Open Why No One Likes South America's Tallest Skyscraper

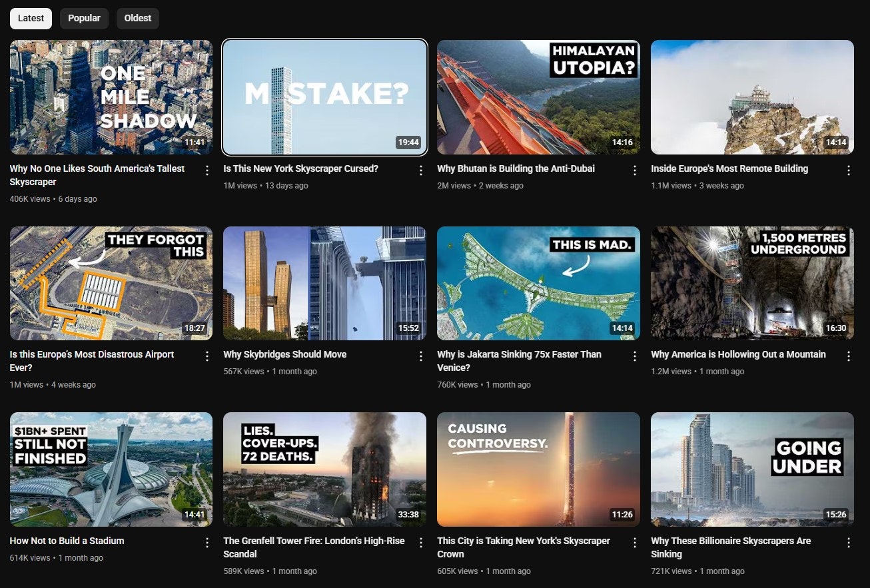point(97,174)
